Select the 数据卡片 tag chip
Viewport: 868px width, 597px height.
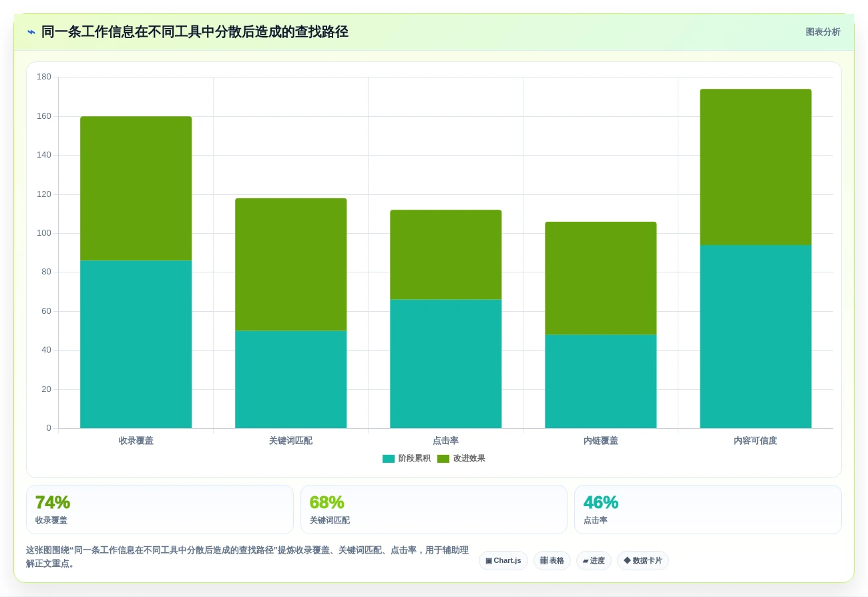(x=642, y=560)
